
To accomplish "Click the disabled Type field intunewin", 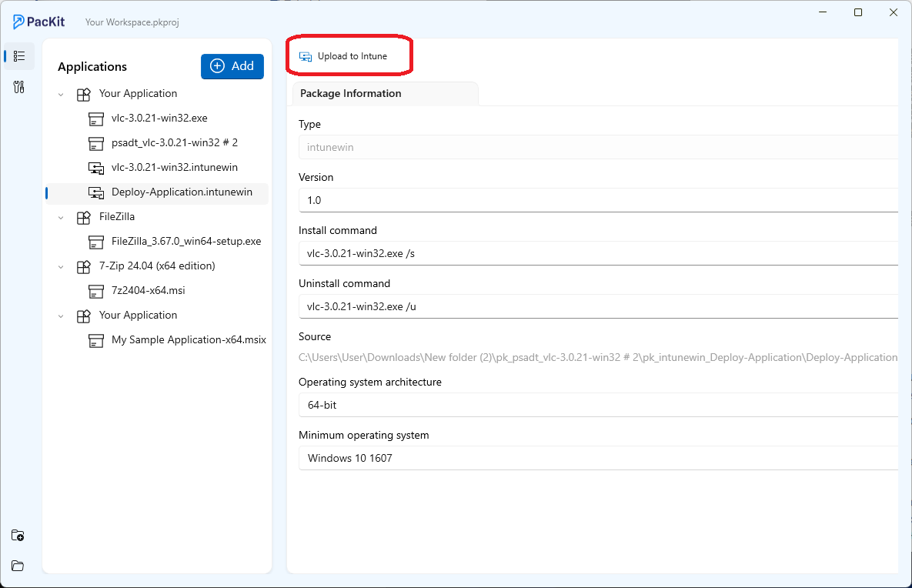I will (599, 147).
